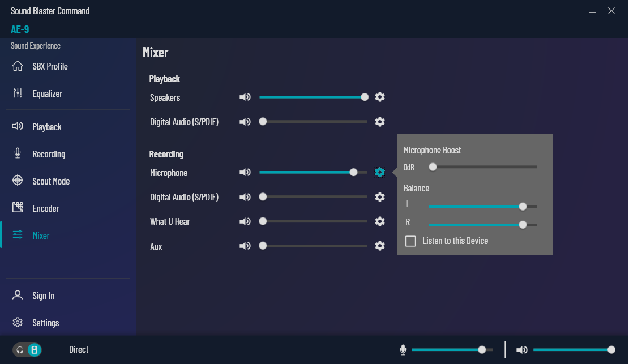Open Scout Mode from sidebar
This screenshot has height=364, width=629.
[x=51, y=181]
